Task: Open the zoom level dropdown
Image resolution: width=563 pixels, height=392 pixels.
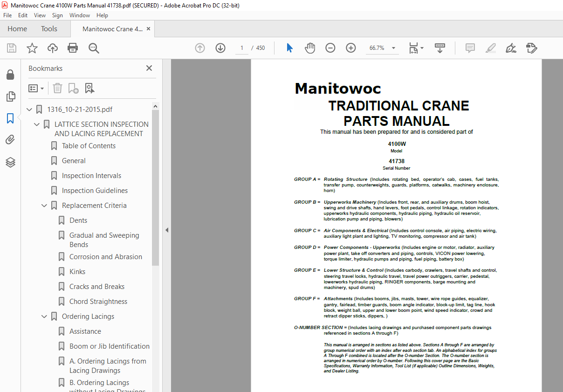Action: coord(393,48)
